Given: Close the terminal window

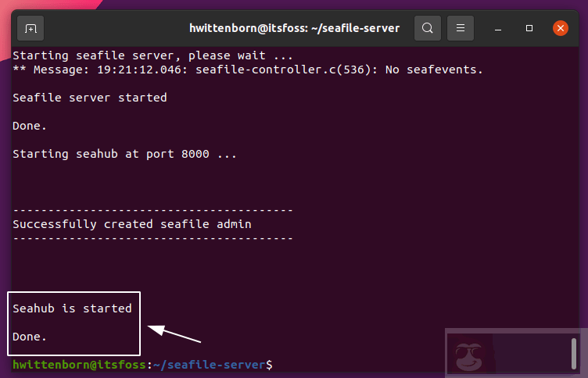Looking at the screenshot, I should click(561, 28).
